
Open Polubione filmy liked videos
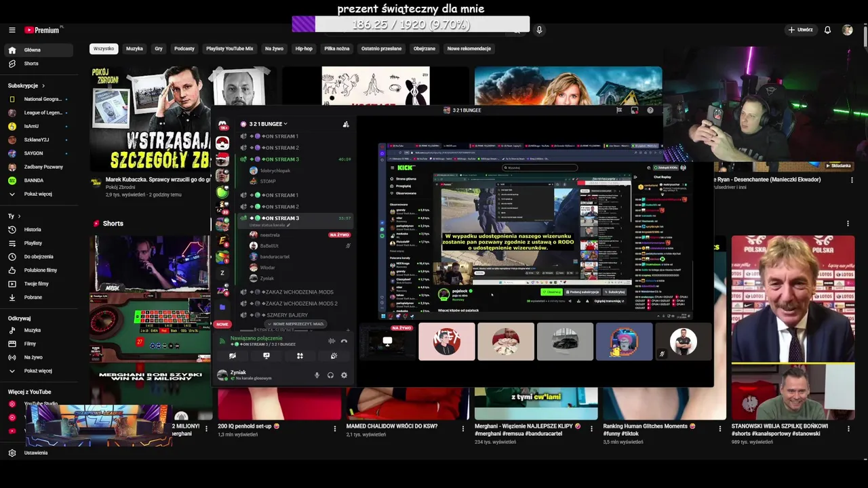click(37, 270)
